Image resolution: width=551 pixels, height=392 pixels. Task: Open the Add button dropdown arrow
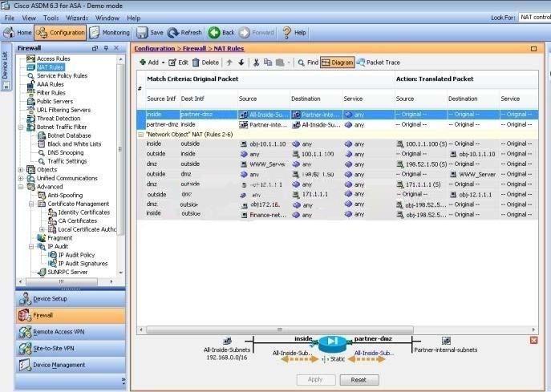tap(163, 63)
